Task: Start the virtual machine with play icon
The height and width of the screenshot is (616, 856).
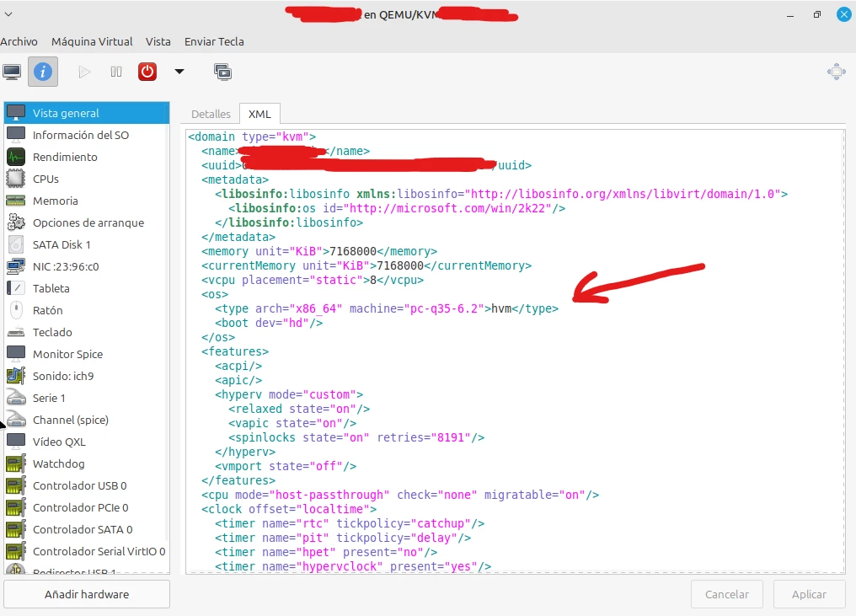Action: click(84, 72)
